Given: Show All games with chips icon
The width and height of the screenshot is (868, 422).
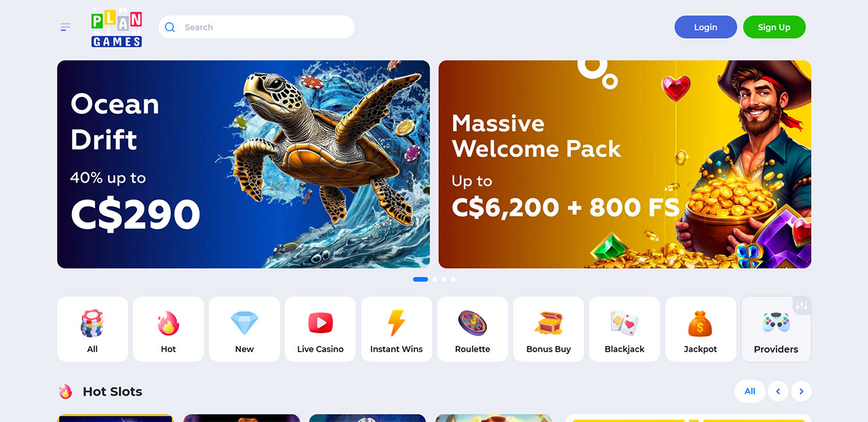Looking at the screenshot, I should (92, 329).
